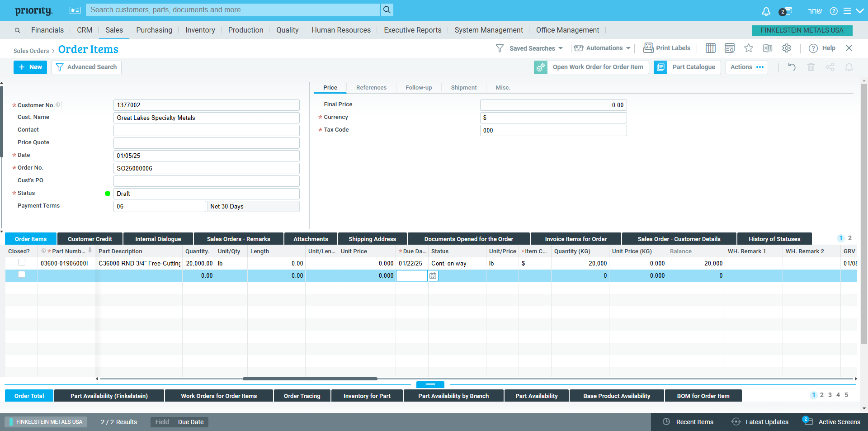Open the Order Tracing tab
The height and width of the screenshot is (431, 868).
click(x=302, y=396)
